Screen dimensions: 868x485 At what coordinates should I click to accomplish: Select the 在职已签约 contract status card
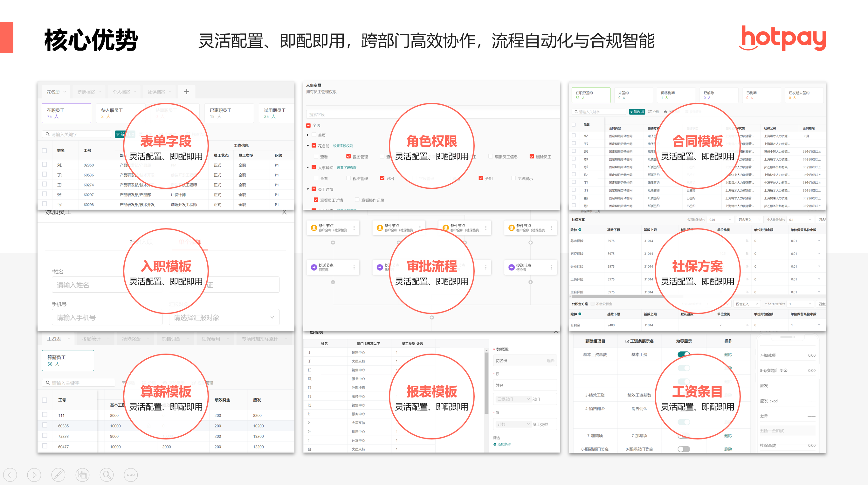tap(591, 95)
